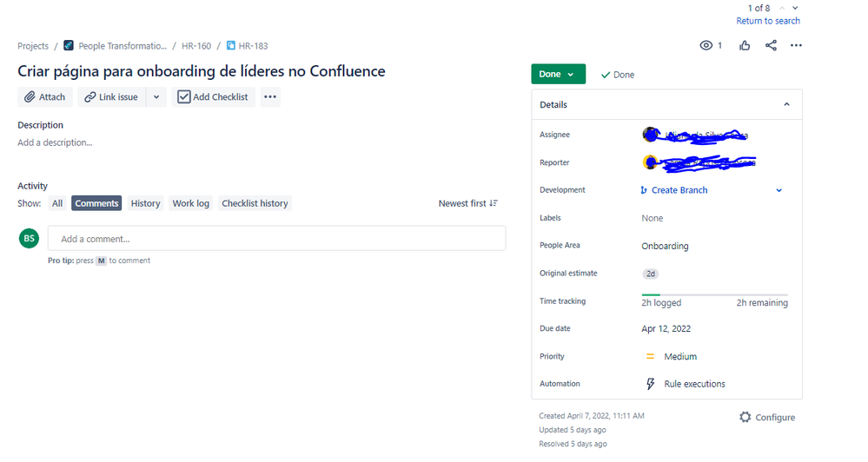Open the ellipsis menu beside Add Checklist
Image resolution: width=868 pixels, height=462 pixels.
pyautogui.click(x=270, y=96)
